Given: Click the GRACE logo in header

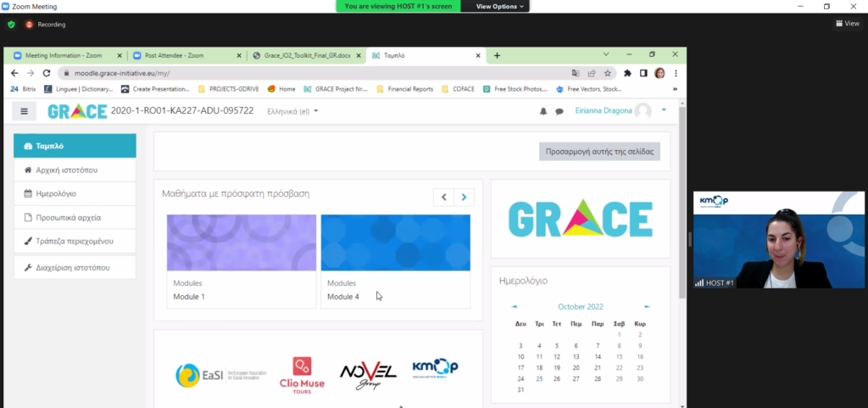Looking at the screenshot, I should coord(77,111).
